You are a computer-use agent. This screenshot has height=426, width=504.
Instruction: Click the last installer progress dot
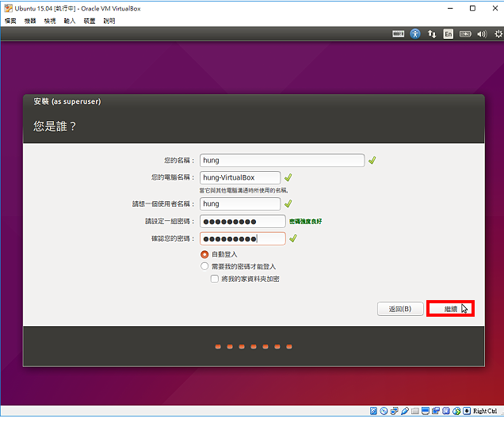pos(289,347)
